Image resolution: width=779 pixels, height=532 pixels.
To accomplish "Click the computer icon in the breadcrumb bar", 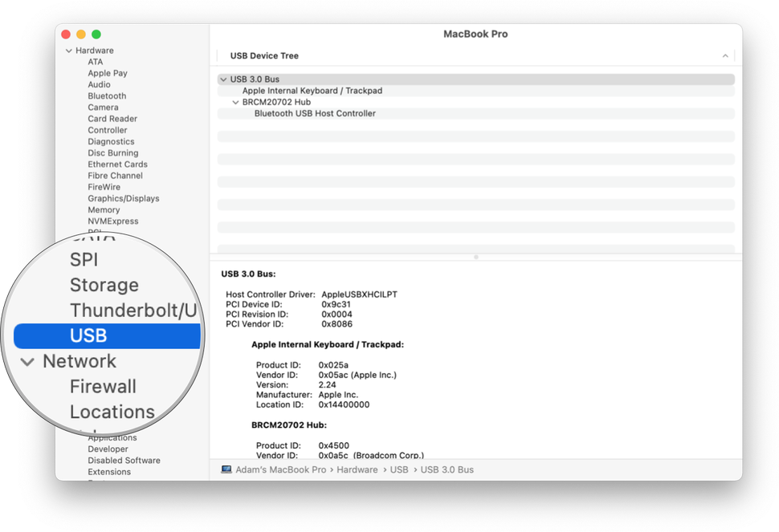I will point(226,469).
